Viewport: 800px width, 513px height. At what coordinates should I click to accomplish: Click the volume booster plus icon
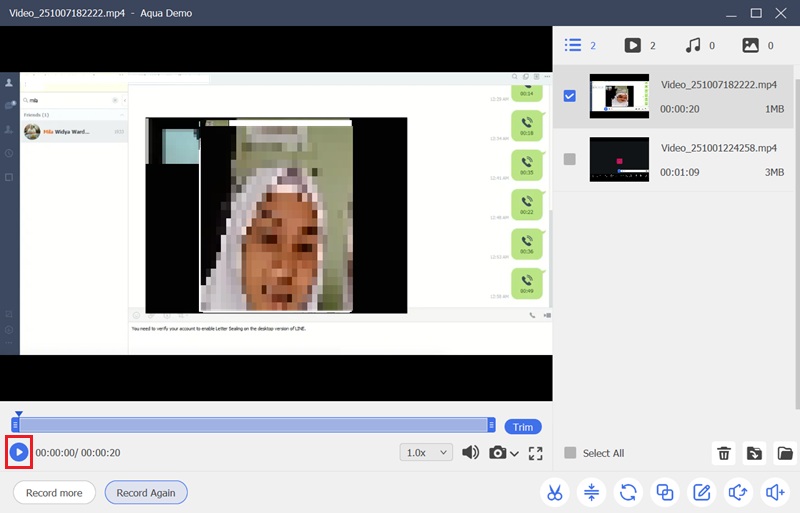(775, 492)
